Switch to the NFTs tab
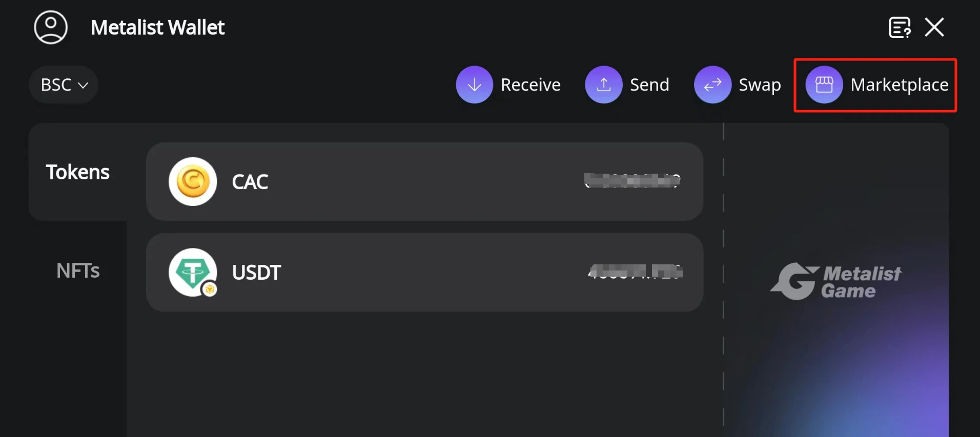Image resolution: width=980 pixels, height=437 pixels. pyautogui.click(x=78, y=270)
